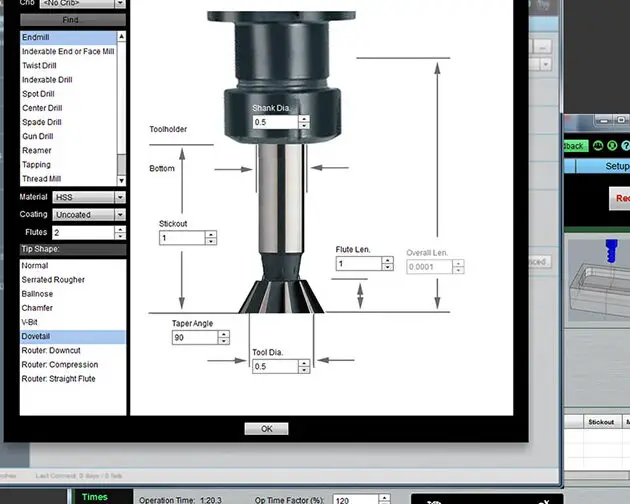
Task: Click the Flute Len. input field
Action: click(359, 264)
